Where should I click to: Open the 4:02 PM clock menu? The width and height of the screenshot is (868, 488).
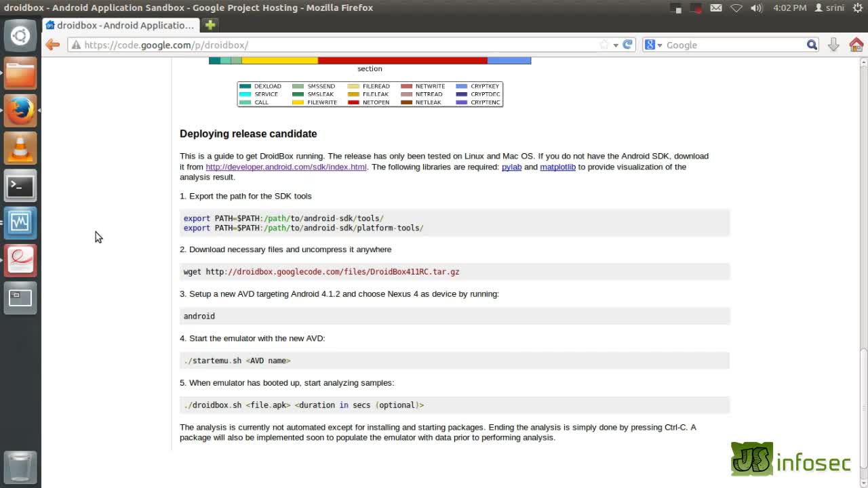790,8
